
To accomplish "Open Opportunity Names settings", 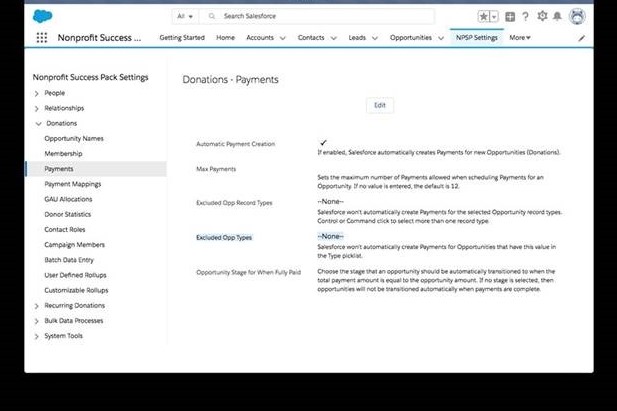I will (74, 139).
